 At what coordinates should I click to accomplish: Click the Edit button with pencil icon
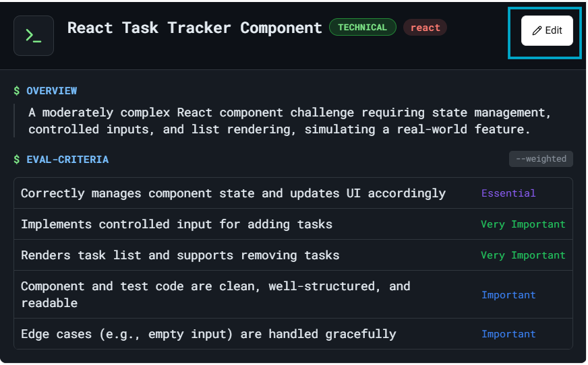(x=547, y=30)
